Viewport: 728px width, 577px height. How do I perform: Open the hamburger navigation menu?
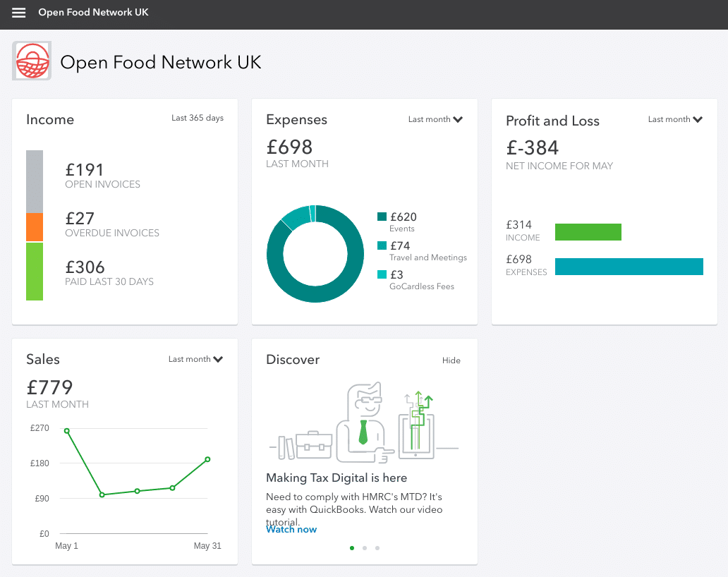point(18,12)
